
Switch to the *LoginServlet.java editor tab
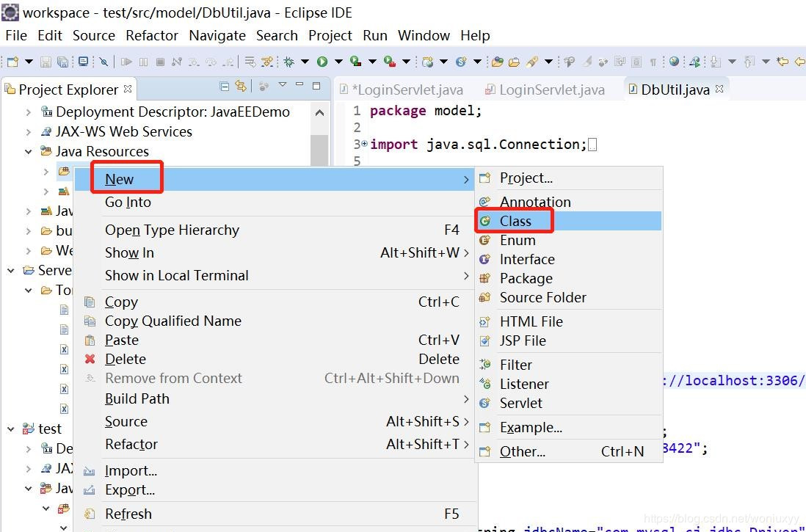coord(402,90)
